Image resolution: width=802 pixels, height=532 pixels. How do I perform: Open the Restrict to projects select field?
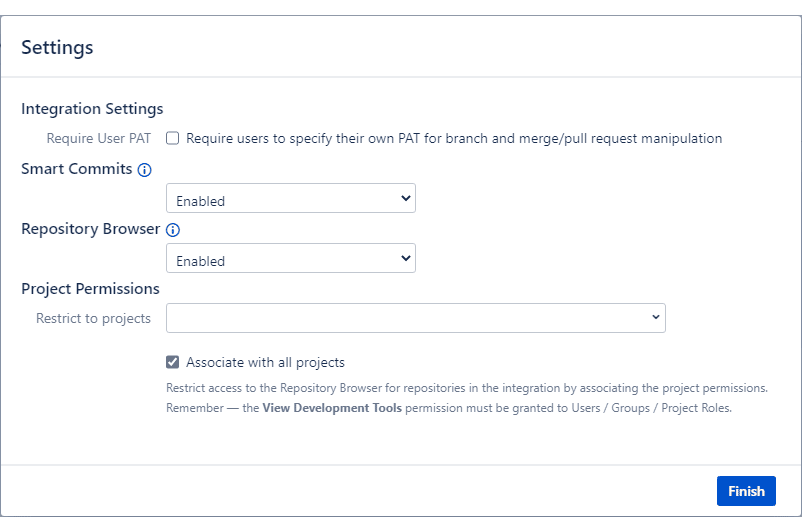point(416,318)
